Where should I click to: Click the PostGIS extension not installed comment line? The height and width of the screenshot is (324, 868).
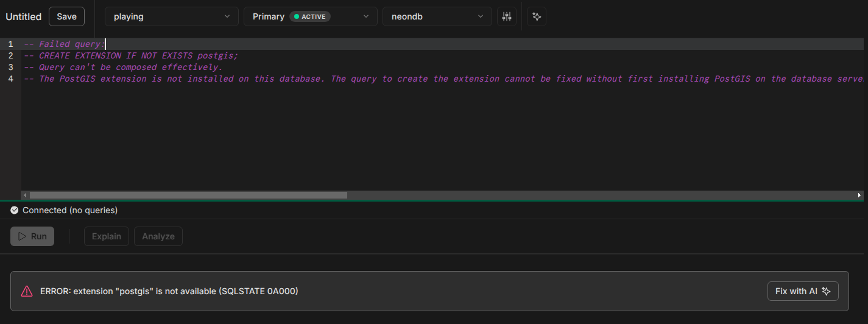point(443,79)
